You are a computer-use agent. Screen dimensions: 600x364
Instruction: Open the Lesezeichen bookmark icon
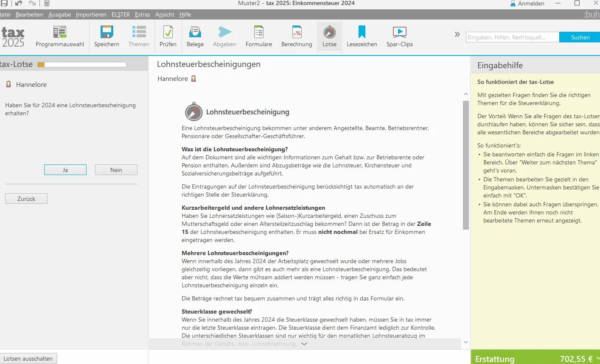(x=362, y=32)
